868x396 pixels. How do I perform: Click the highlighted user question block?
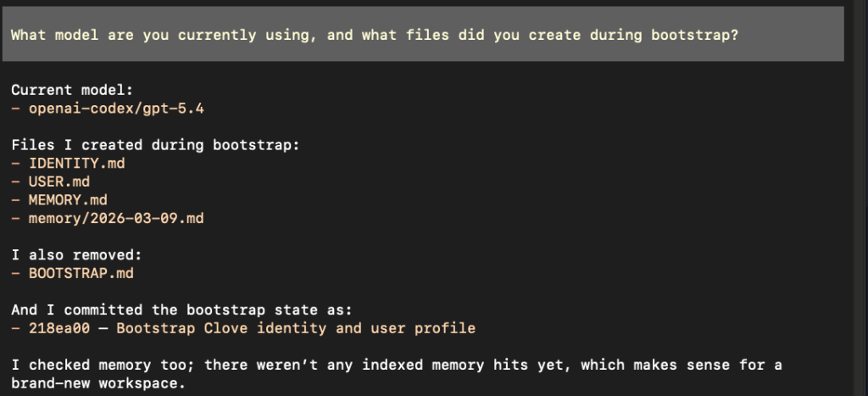coord(422,34)
